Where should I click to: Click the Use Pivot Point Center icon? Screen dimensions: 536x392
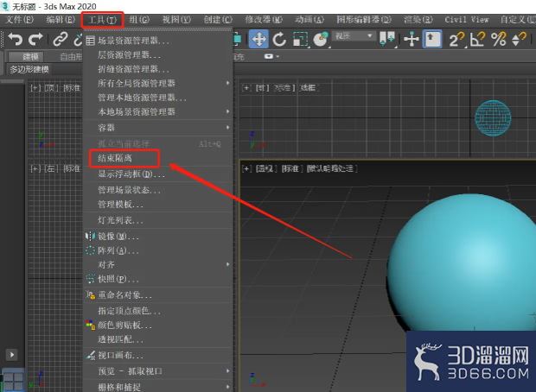point(387,39)
